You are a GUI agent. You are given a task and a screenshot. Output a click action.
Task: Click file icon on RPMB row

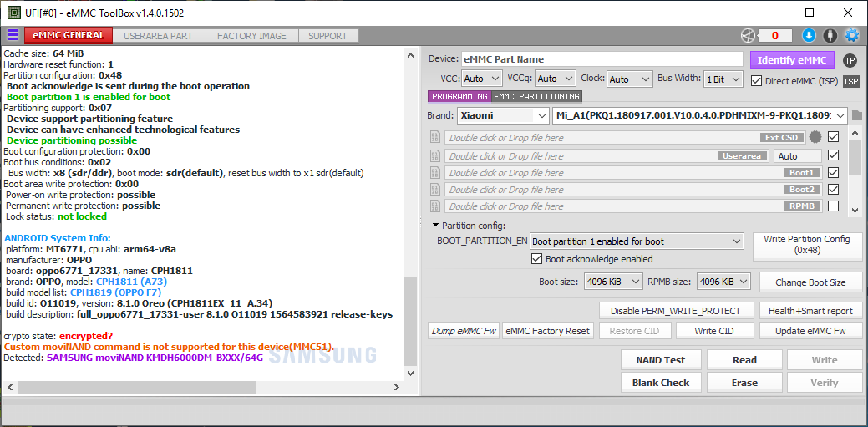pyautogui.click(x=434, y=206)
